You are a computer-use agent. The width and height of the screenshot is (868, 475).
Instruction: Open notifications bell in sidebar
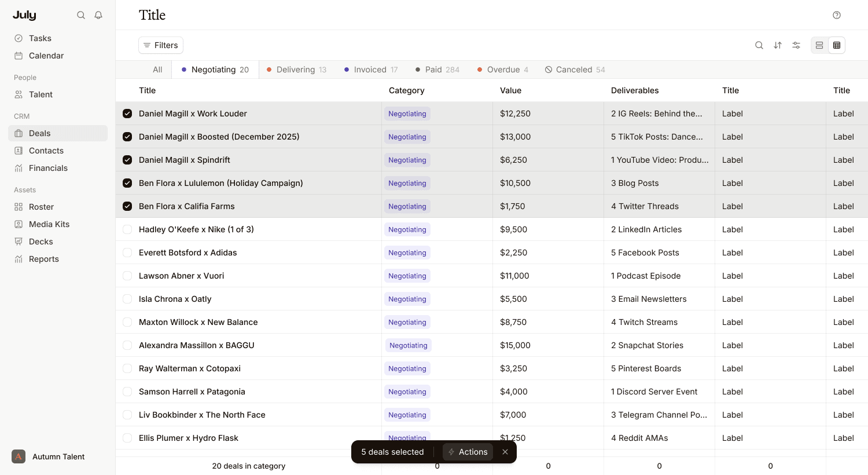click(x=98, y=15)
